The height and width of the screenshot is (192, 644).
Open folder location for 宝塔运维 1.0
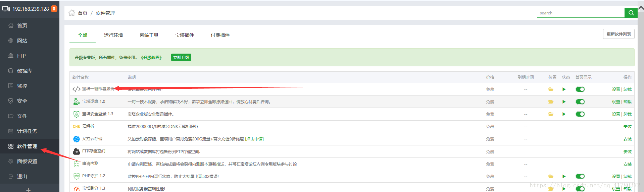point(551,102)
